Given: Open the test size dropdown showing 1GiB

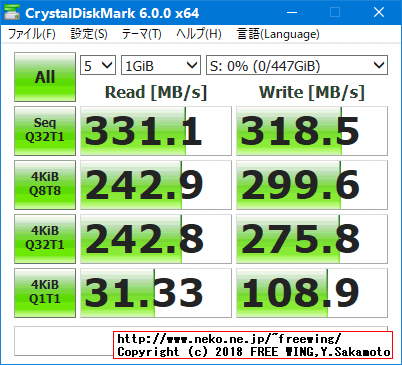Looking at the screenshot, I should [x=161, y=65].
